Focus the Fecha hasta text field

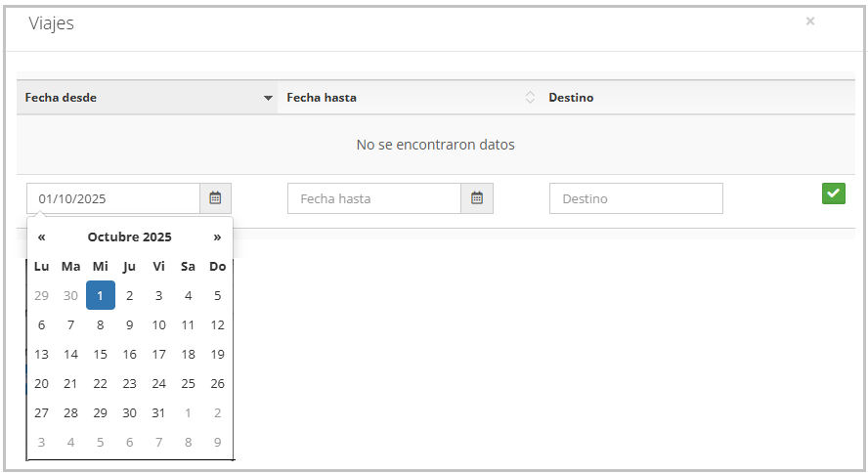tap(374, 198)
